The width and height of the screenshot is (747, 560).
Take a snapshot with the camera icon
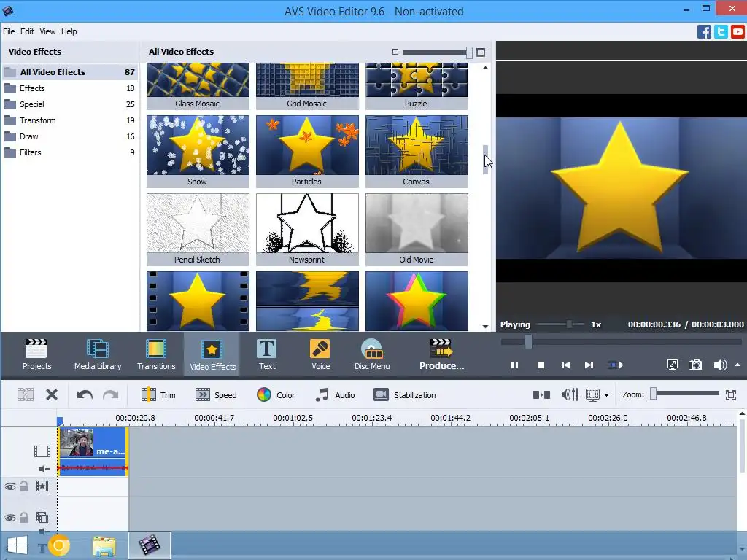click(696, 365)
